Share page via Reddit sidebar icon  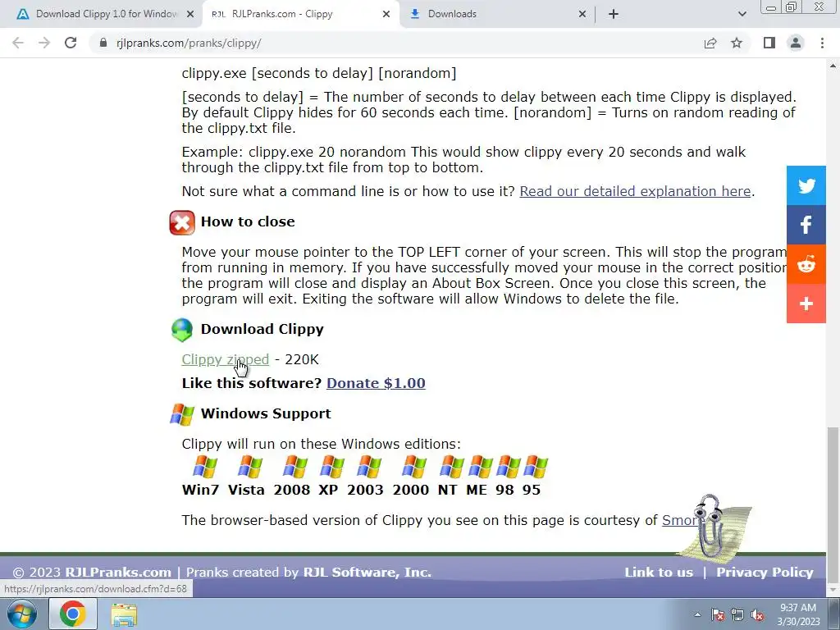tap(806, 264)
